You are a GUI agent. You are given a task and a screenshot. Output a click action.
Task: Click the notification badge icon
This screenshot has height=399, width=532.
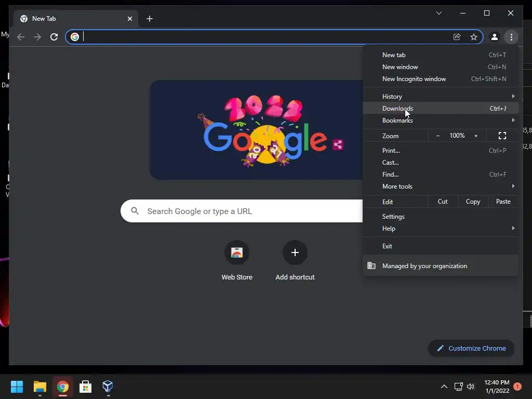click(x=517, y=387)
